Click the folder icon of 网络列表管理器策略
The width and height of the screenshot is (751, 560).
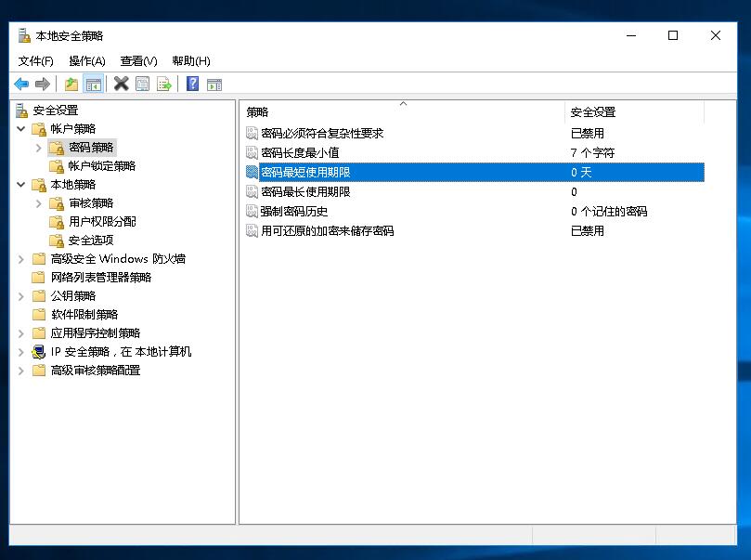pos(38,278)
